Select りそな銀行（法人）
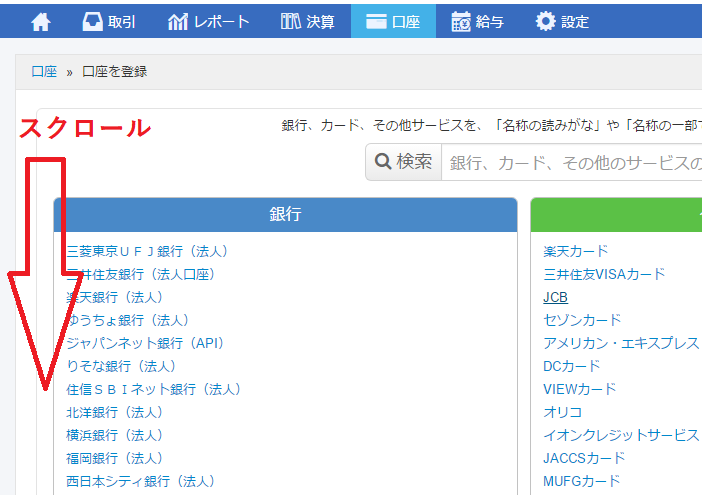The height and width of the screenshot is (495, 702). [x=121, y=366]
